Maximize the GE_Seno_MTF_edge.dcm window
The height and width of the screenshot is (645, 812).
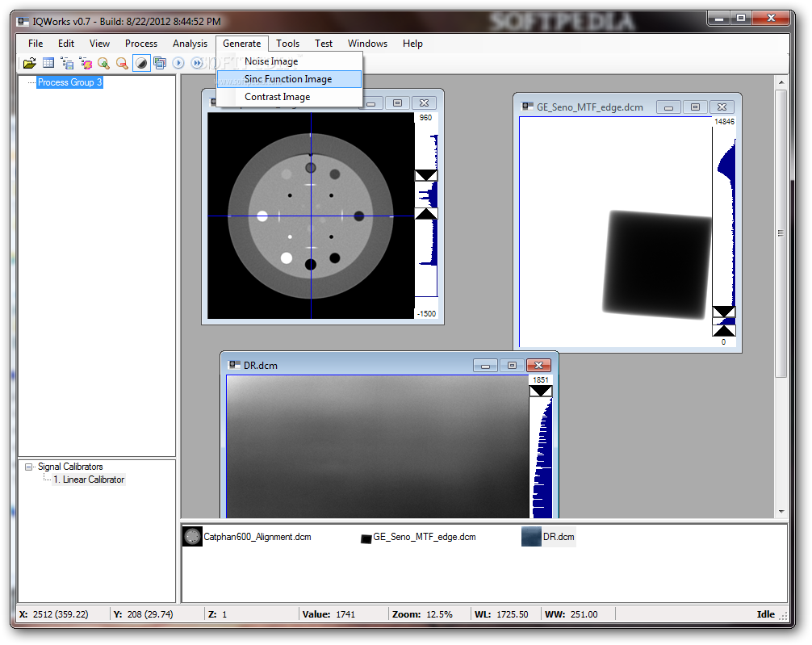click(x=695, y=107)
